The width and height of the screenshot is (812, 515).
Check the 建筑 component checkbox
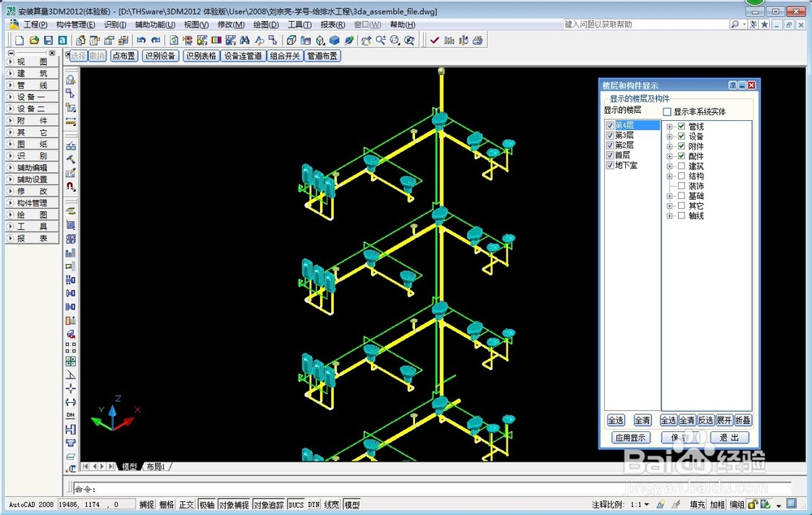[x=681, y=166]
